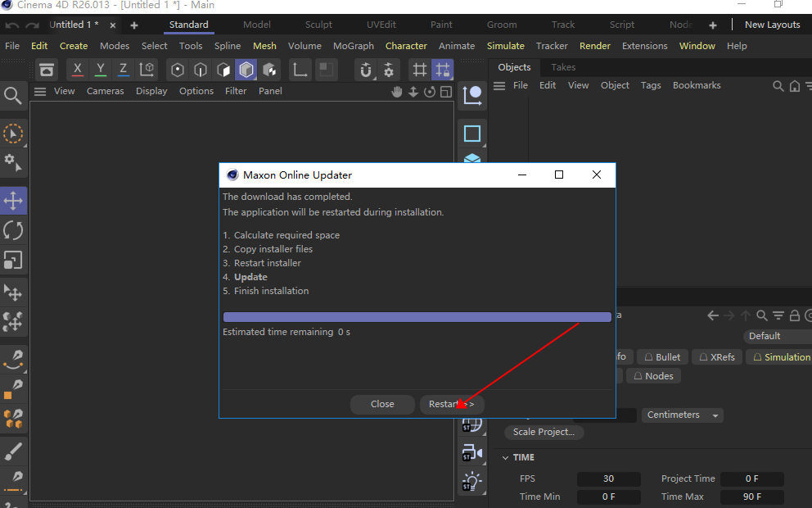Activate the live selection tool
The width and height of the screenshot is (812, 508).
pos(13,134)
